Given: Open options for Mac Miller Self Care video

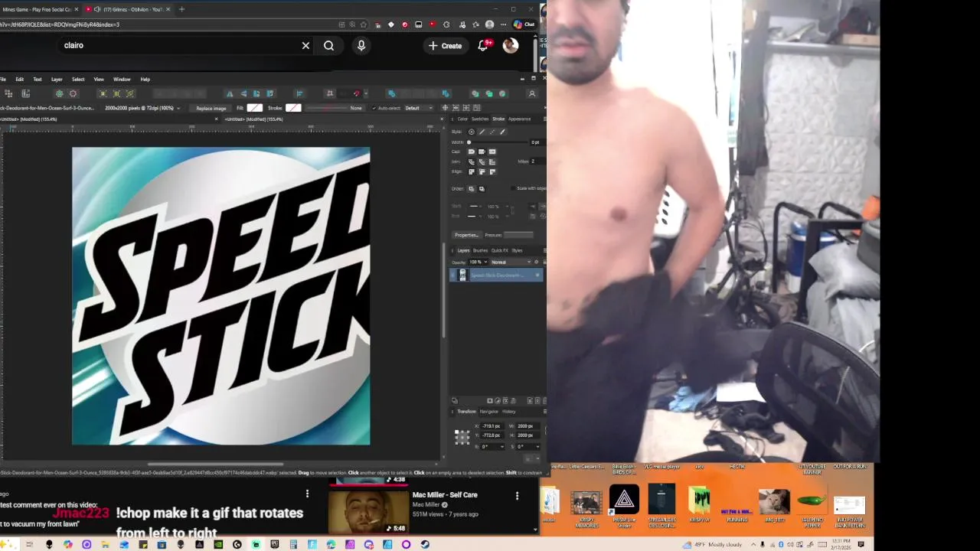Looking at the screenshot, I should tap(517, 496).
